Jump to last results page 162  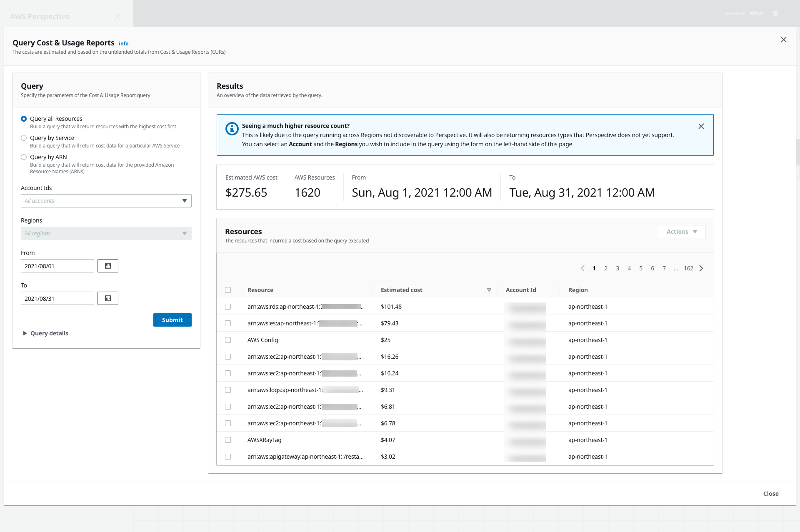[689, 268]
